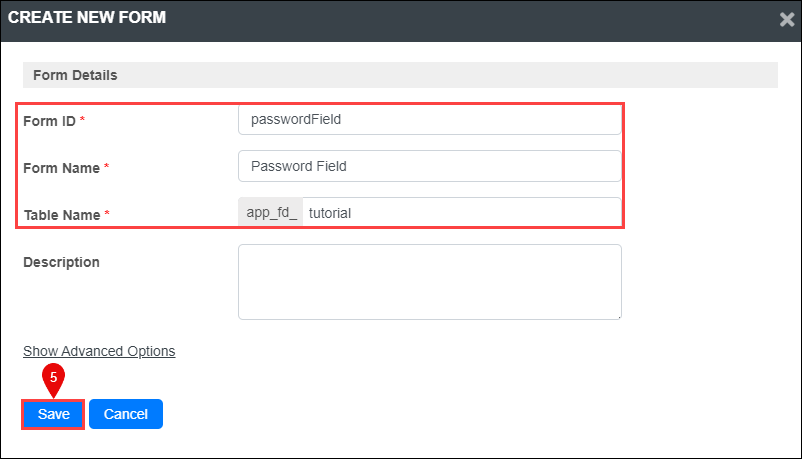
Task: Focus the empty Description text area
Action: pos(430,282)
